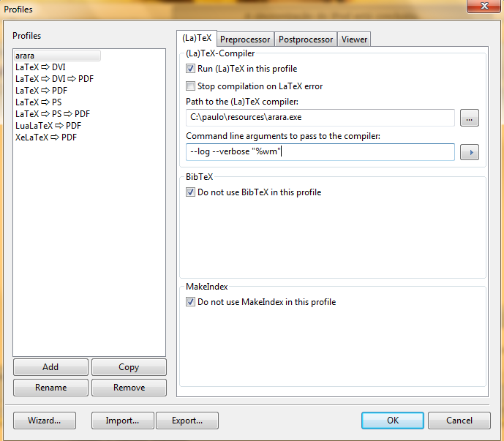Click the browse button for compiler path
Screen dimensions: 504x441
[469, 118]
